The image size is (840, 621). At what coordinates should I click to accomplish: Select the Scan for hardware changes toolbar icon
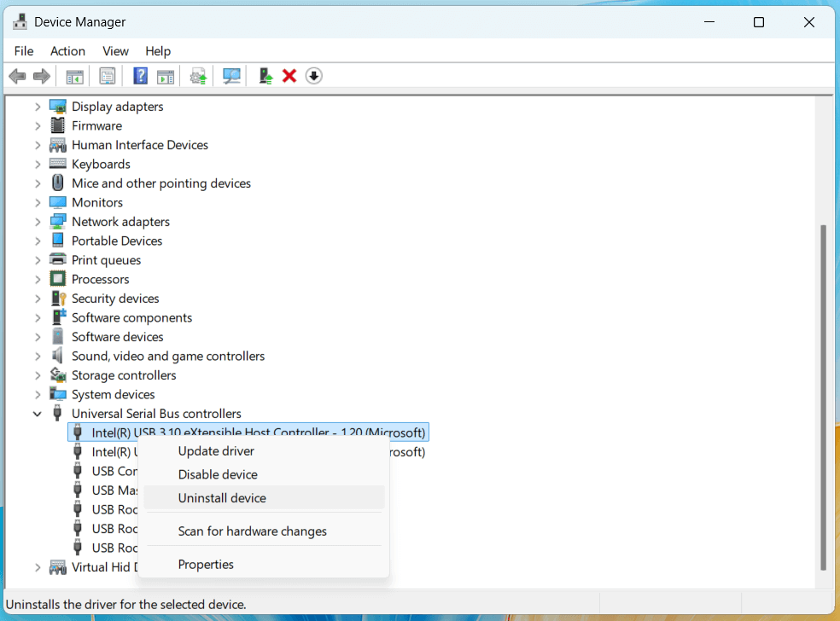[231, 76]
